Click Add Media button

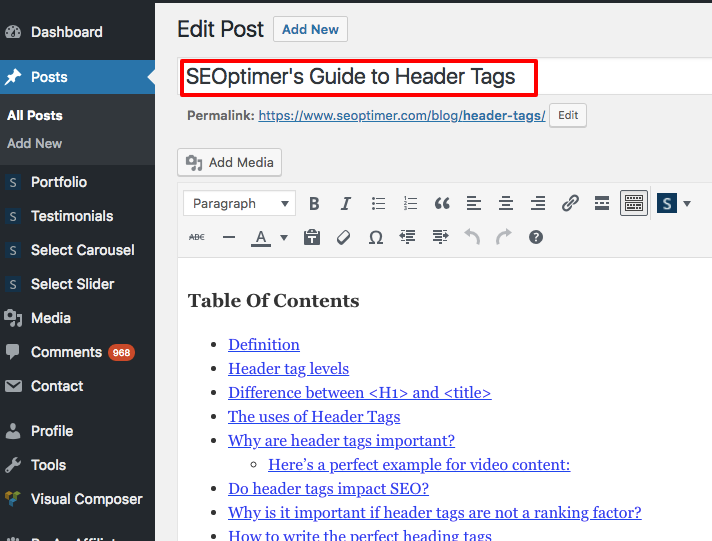(229, 162)
